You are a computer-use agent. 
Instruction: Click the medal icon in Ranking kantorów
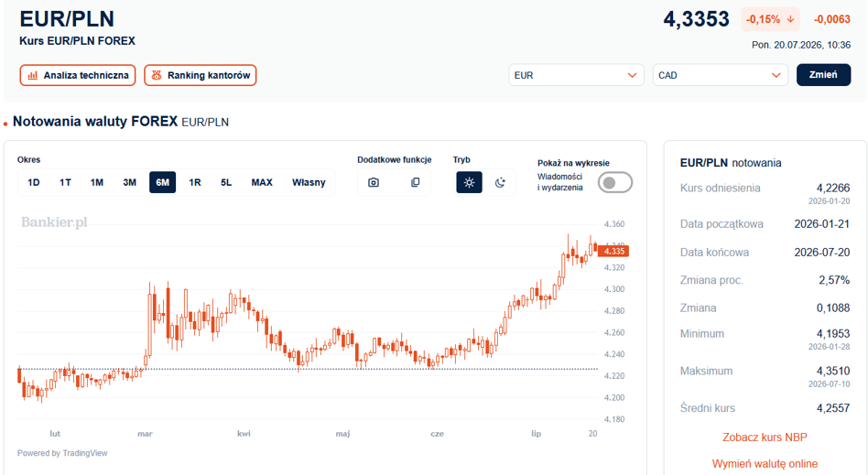tap(157, 75)
